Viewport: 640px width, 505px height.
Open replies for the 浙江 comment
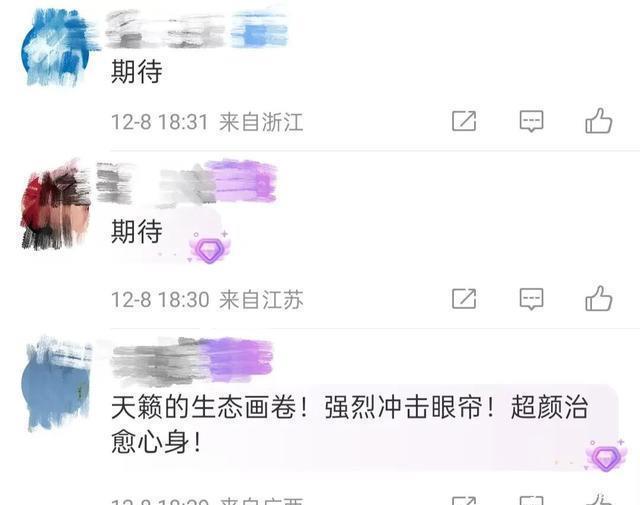coord(531,121)
